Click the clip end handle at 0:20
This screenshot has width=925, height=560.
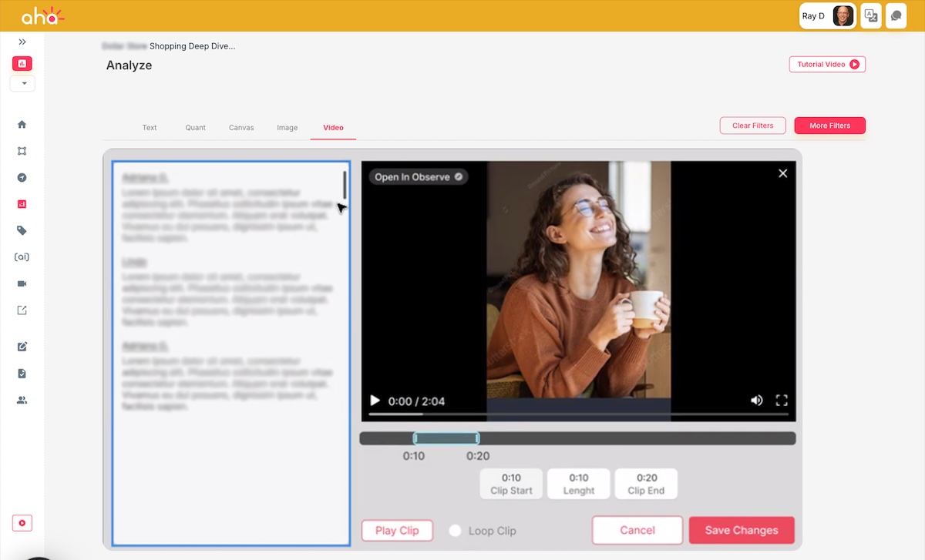tap(477, 438)
